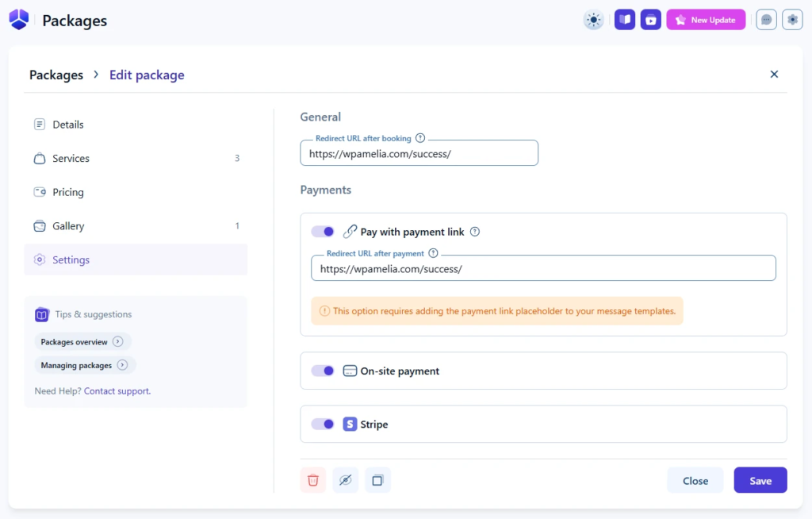Open the video tutorials icon
The image size is (812, 519).
pyautogui.click(x=651, y=20)
